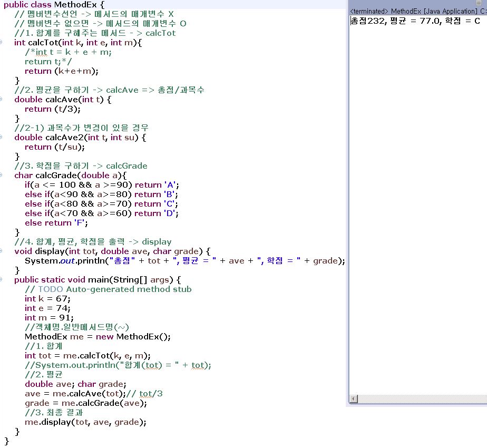The height and width of the screenshot is (448, 487).
Task: Click the console horizontal scrollbar track
Action: (422, 398)
